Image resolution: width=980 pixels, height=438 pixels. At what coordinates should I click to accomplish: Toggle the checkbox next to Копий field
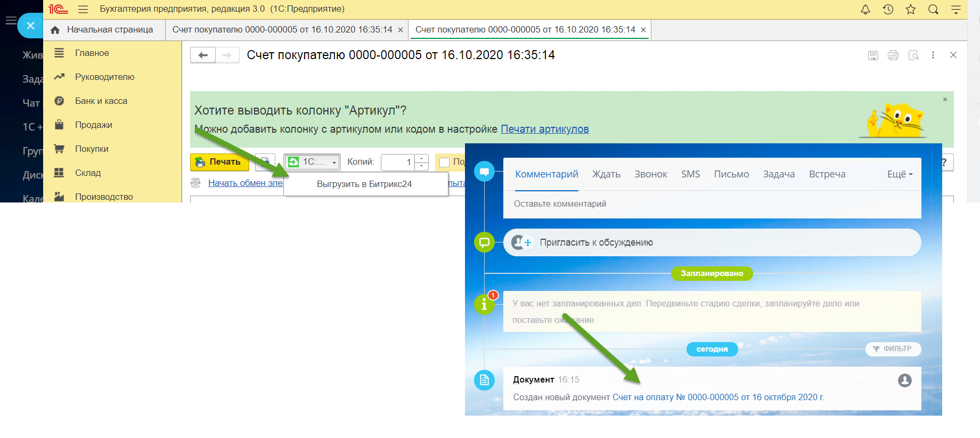coord(444,162)
